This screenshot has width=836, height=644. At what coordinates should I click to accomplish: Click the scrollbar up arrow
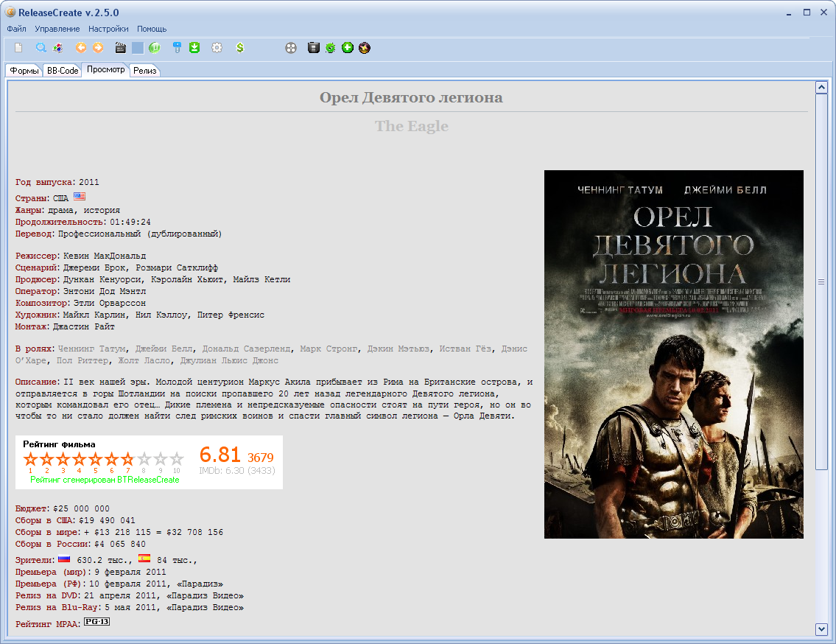[822, 88]
